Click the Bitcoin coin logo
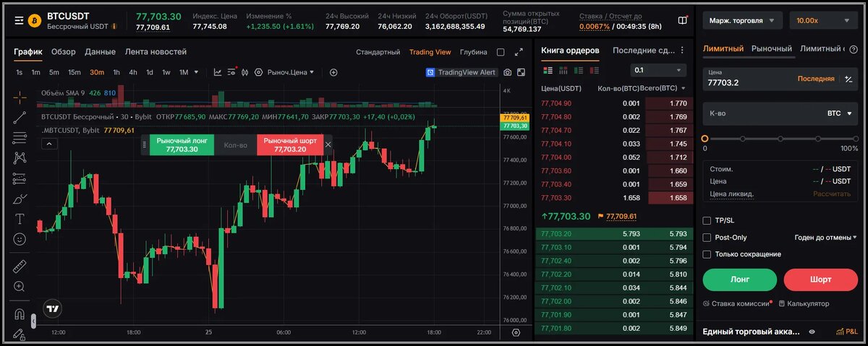 pos(34,21)
